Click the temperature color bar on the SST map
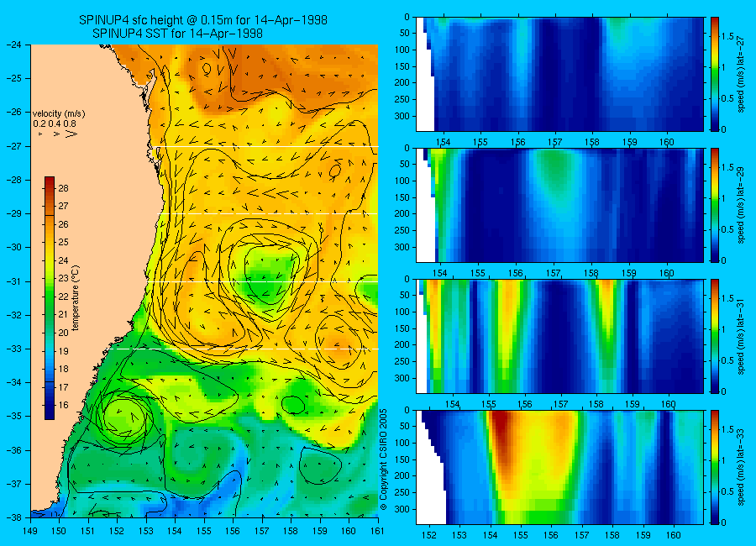Viewport: 756px width, 546px height. (50, 298)
